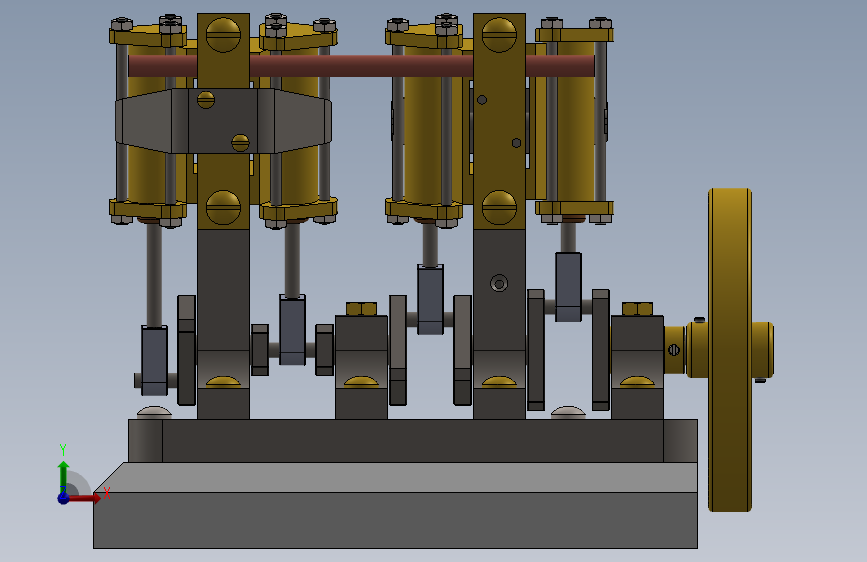
Task: Pick the brass hex nut atop center bearing block
Action: (362, 309)
